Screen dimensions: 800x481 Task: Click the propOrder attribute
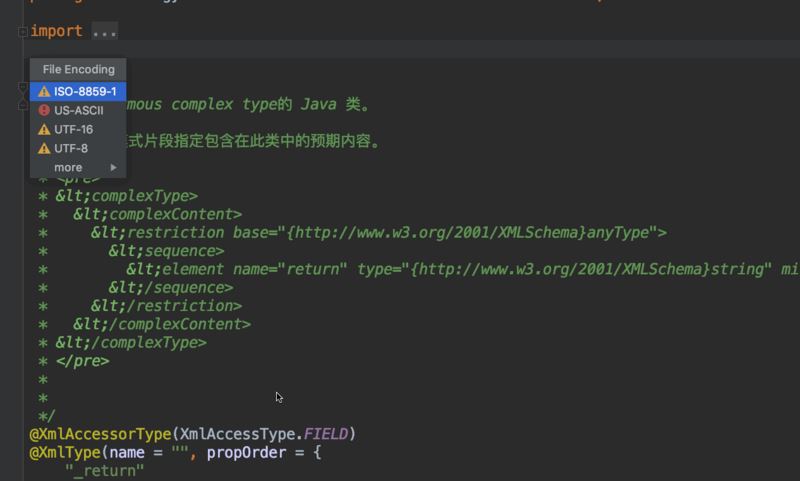(246, 452)
